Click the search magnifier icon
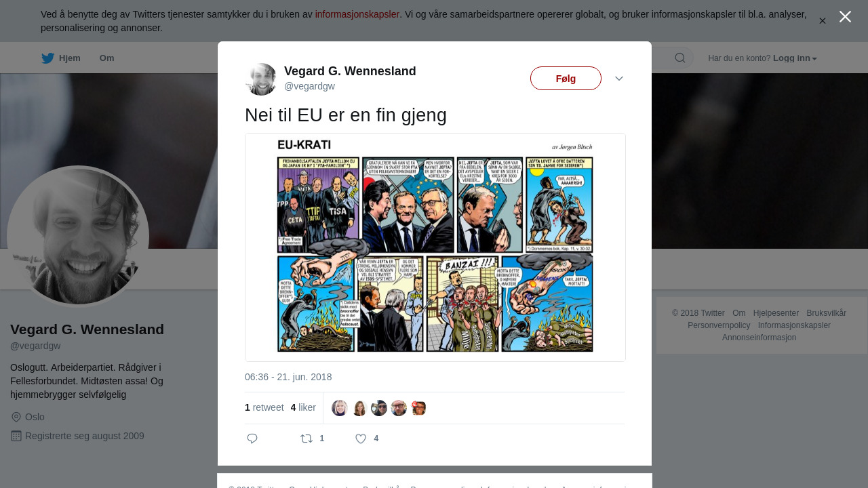868x488 pixels. pyautogui.click(x=680, y=58)
